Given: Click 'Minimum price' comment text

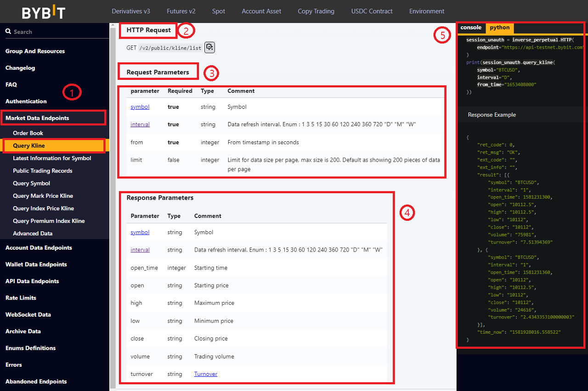Looking at the screenshot, I should point(214,321).
